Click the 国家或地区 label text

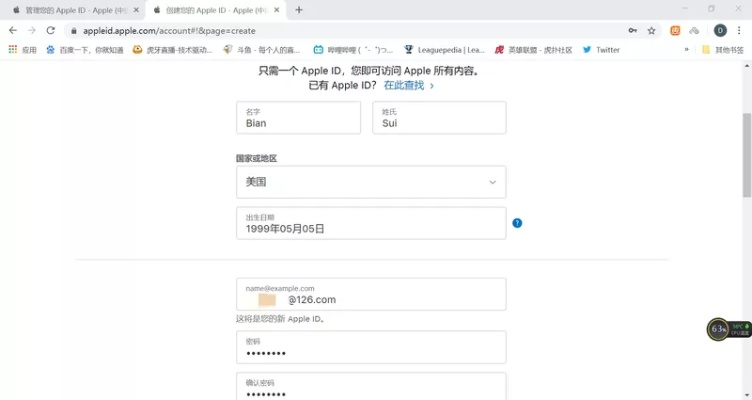(256, 158)
